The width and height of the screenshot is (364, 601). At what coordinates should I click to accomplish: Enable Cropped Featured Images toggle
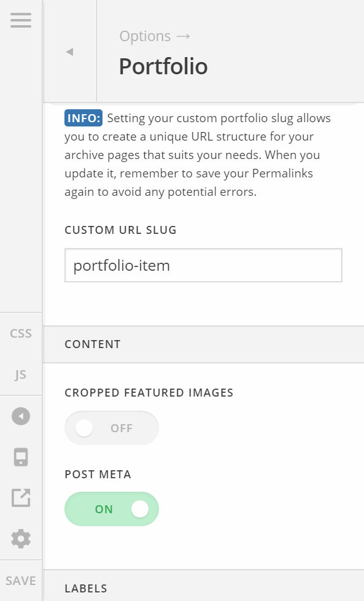[111, 428]
